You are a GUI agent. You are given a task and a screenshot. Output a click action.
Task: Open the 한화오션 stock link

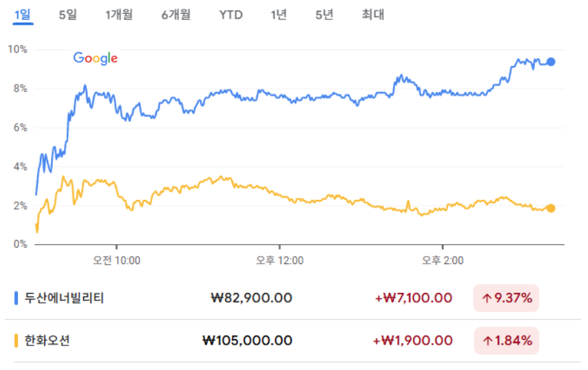pyautogui.click(x=47, y=340)
